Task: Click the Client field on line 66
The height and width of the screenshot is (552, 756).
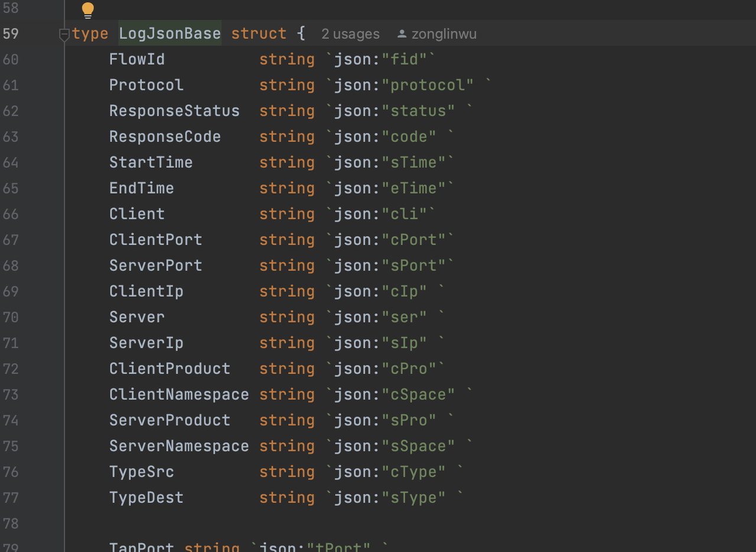Action: (137, 214)
